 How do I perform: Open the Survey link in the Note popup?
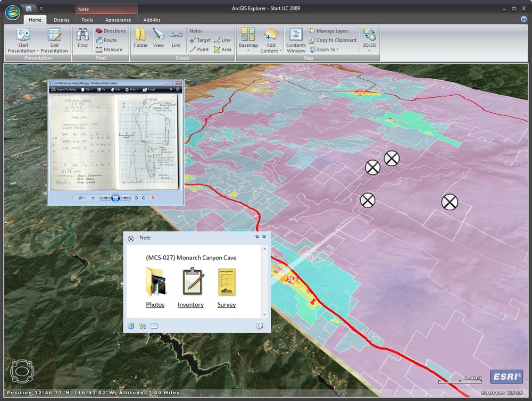pyautogui.click(x=227, y=305)
